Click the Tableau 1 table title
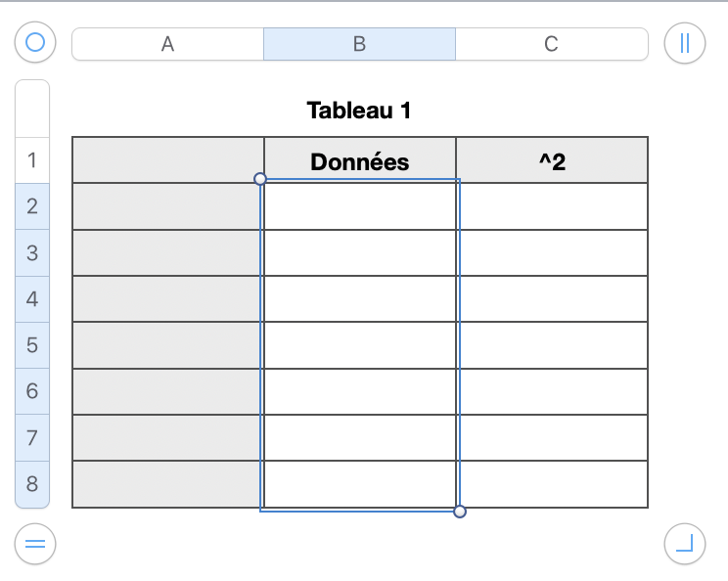 [x=359, y=111]
